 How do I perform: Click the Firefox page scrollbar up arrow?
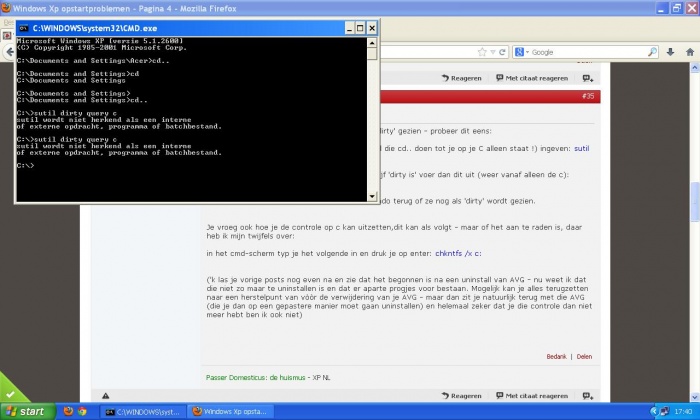695,68
